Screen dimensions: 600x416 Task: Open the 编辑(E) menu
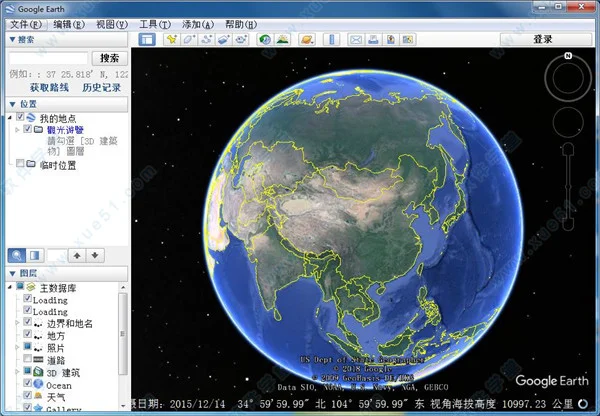[x=69, y=25]
